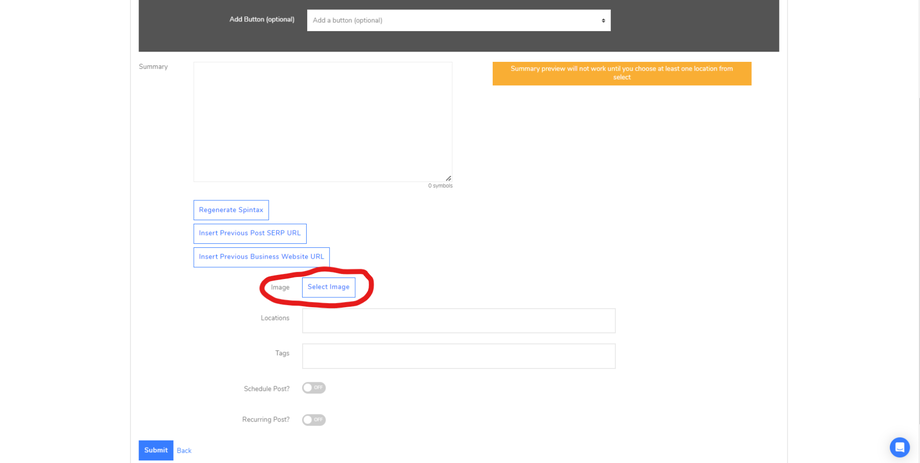The width and height of the screenshot is (920, 463).
Task: Click the Add Button (optional) label
Action: pyautogui.click(x=262, y=19)
